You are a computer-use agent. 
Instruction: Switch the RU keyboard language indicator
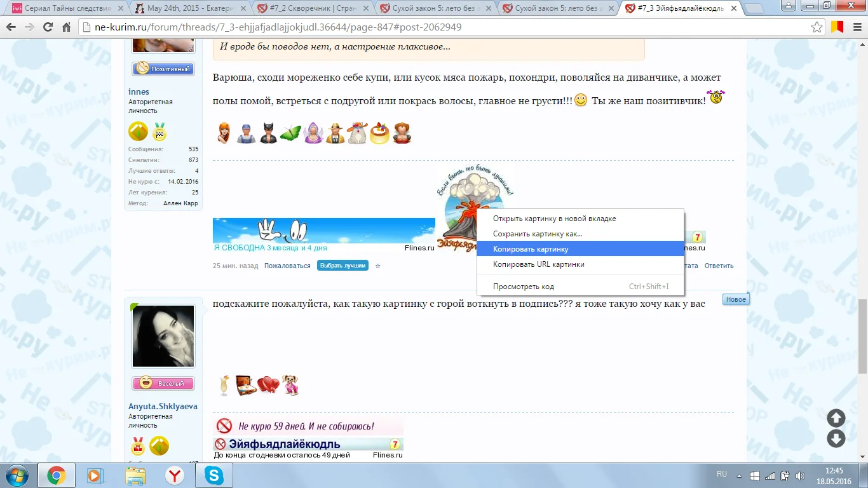click(x=722, y=474)
